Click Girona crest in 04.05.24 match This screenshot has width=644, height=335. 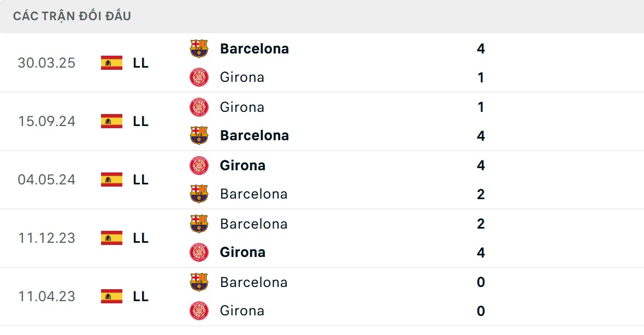(199, 165)
